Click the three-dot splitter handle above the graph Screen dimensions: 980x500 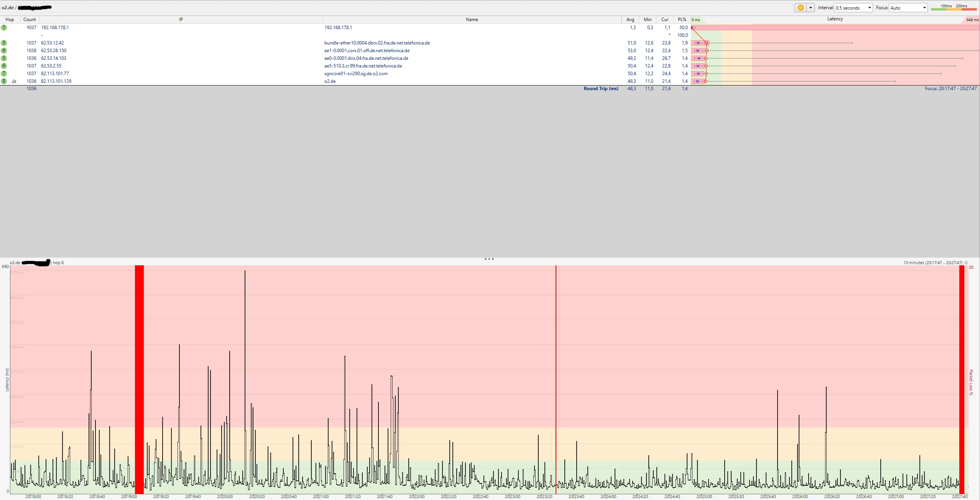(489, 259)
